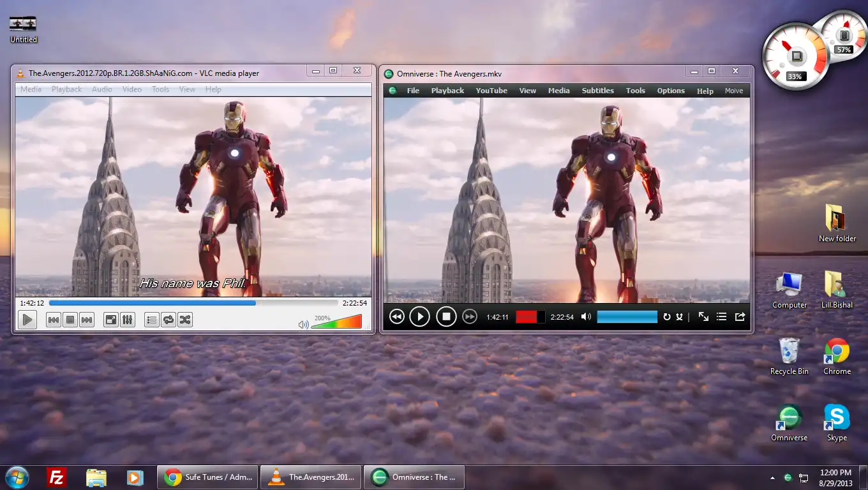This screenshot has height=490, width=868.
Task: Click the VLC play button
Action: 27,320
